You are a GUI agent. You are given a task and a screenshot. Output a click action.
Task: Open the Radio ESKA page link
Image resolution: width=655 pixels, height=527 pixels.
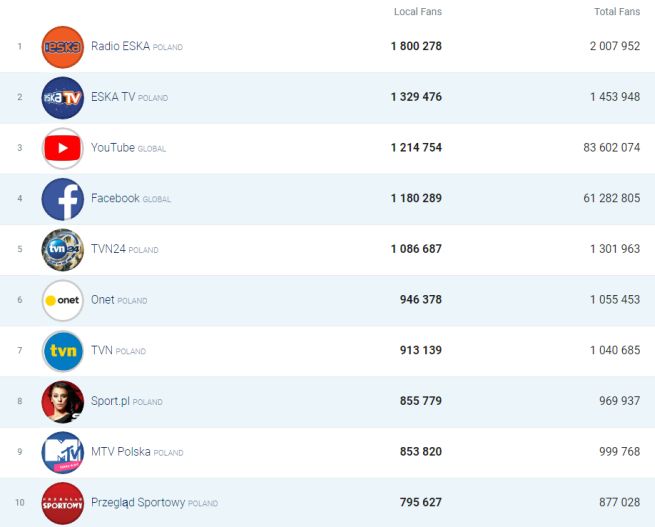click(120, 47)
